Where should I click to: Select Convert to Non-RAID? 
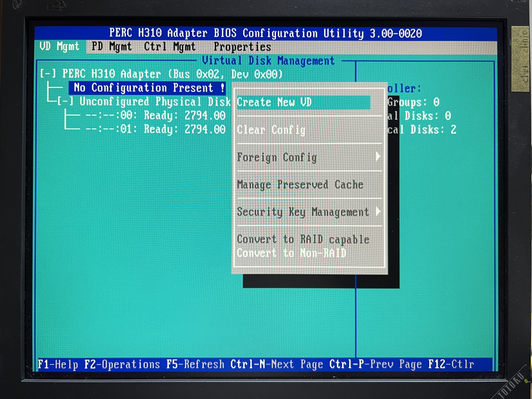click(x=292, y=253)
